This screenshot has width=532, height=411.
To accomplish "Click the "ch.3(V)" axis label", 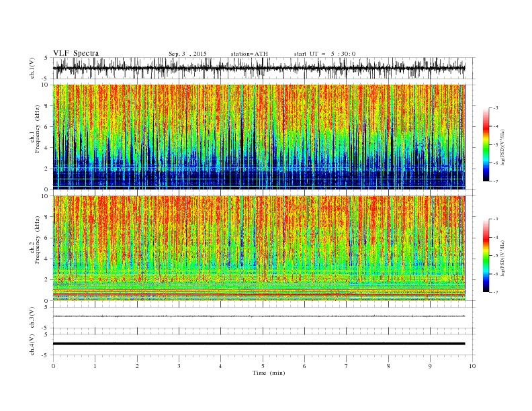I will pos(32,318).
